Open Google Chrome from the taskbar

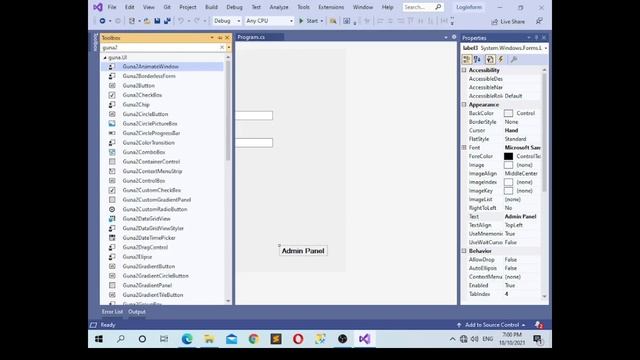pos(253,339)
